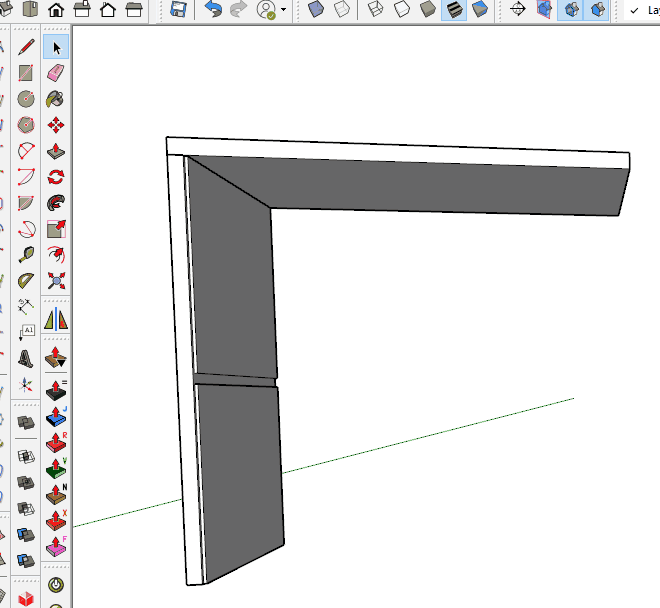The image size is (660, 608).
Task: Toggle X-ray face style
Action: (314, 10)
